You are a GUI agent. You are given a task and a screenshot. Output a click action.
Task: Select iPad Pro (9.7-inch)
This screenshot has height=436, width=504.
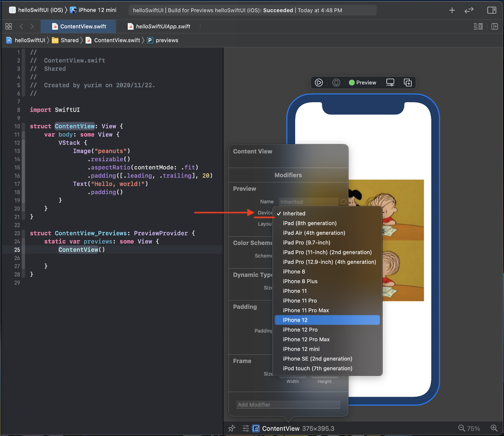(327, 243)
